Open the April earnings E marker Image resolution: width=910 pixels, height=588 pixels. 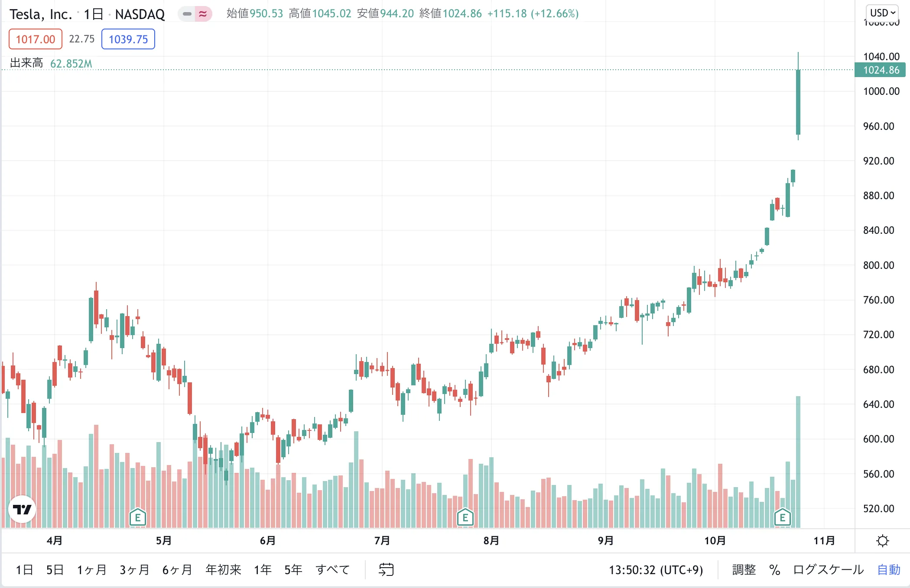(x=138, y=517)
